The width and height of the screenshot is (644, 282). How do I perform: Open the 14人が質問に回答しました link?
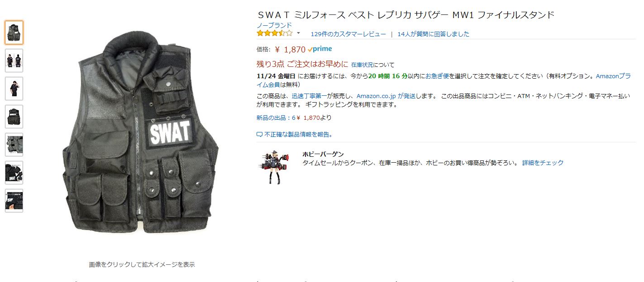tap(434, 34)
